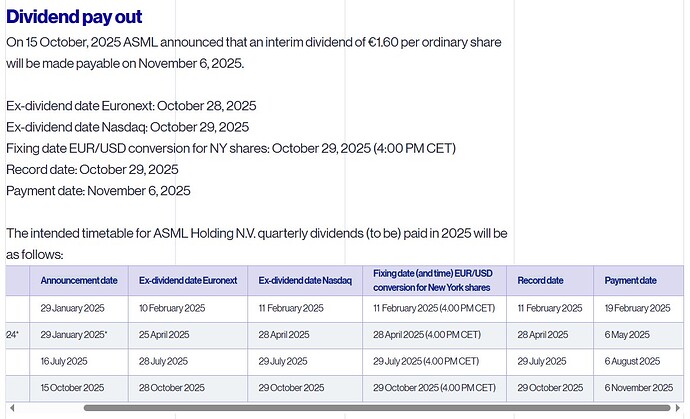Click the 6 August 2025 payment cell
This screenshot has height=419, width=690.
pyautogui.click(x=632, y=361)
